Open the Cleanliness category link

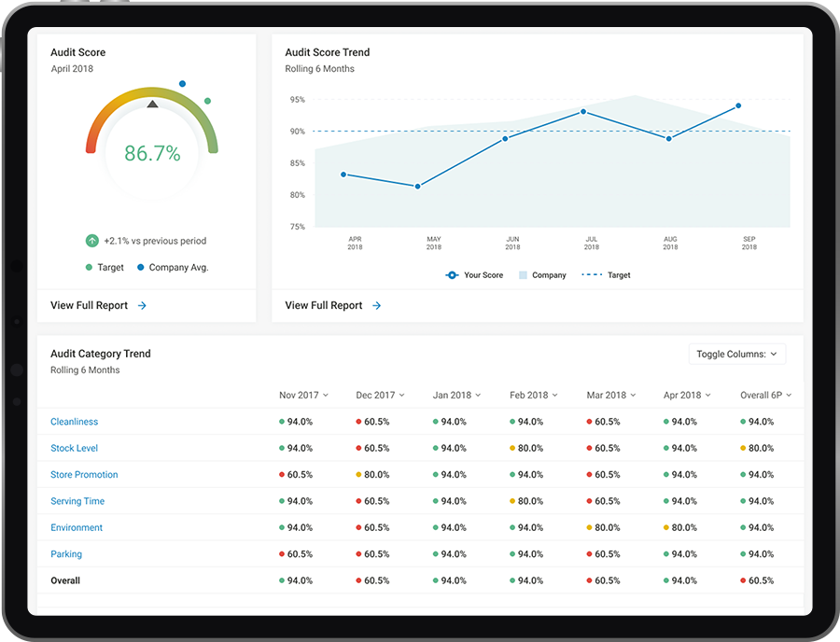coord(74,421)
